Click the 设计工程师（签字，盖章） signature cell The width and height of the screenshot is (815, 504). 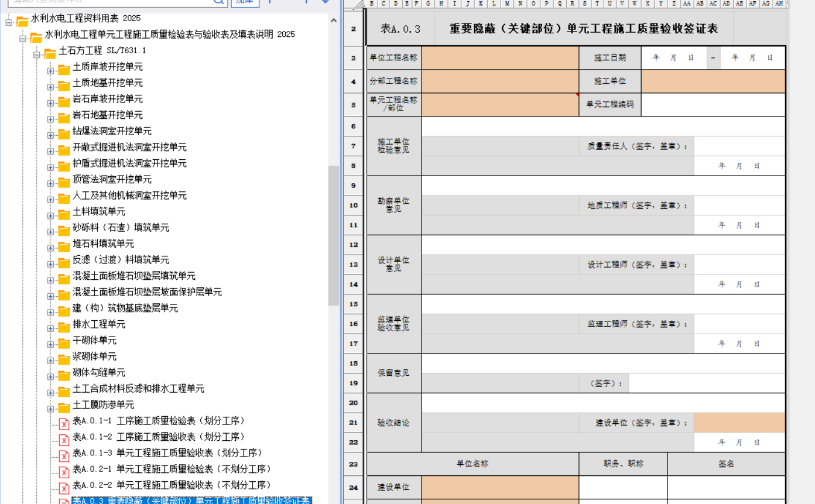coord(739,265)
